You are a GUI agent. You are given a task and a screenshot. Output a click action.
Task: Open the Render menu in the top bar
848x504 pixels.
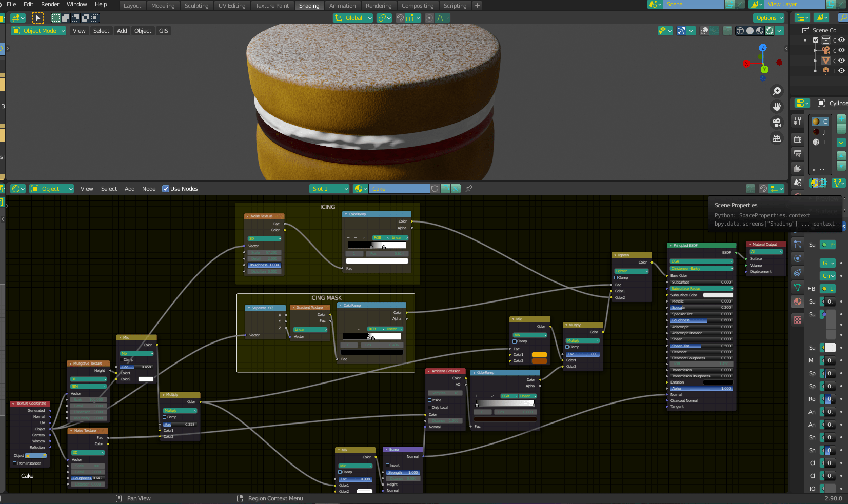pos(50,4)
